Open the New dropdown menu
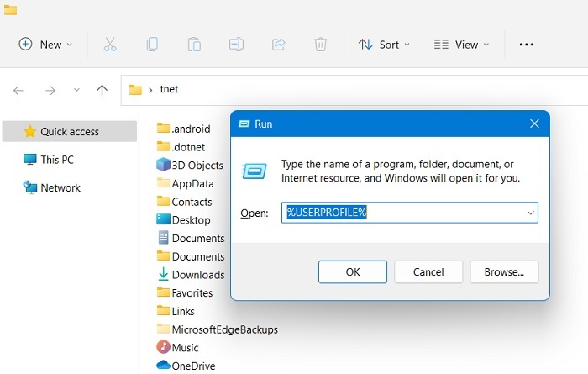 [x=45, y=45]
